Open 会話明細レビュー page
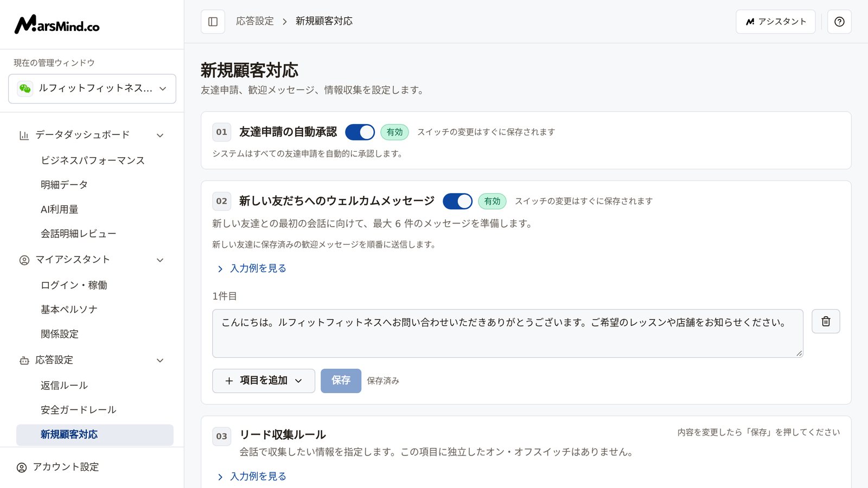 click(x=79, y=234)
